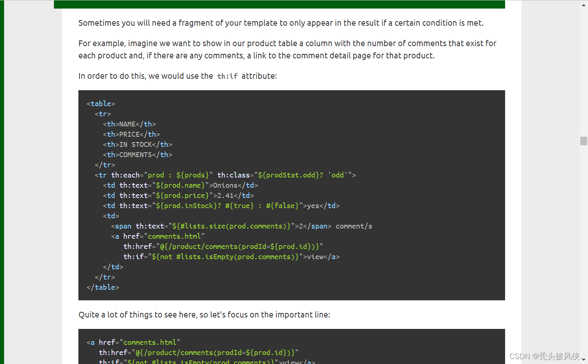This screenshot has height=364, width=588.
Task: Click <a href="comments.html" in second code block
Action: tap(134, 342)
